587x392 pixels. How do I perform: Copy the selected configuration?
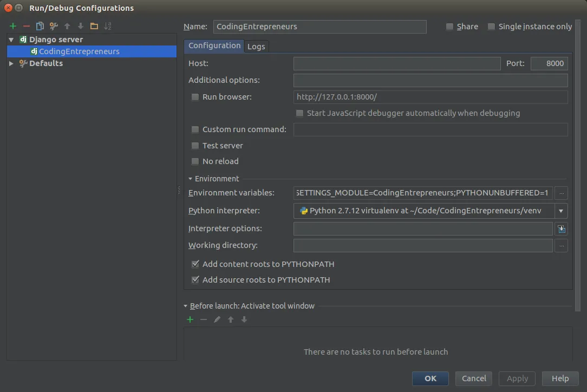(x=40, y=26)
